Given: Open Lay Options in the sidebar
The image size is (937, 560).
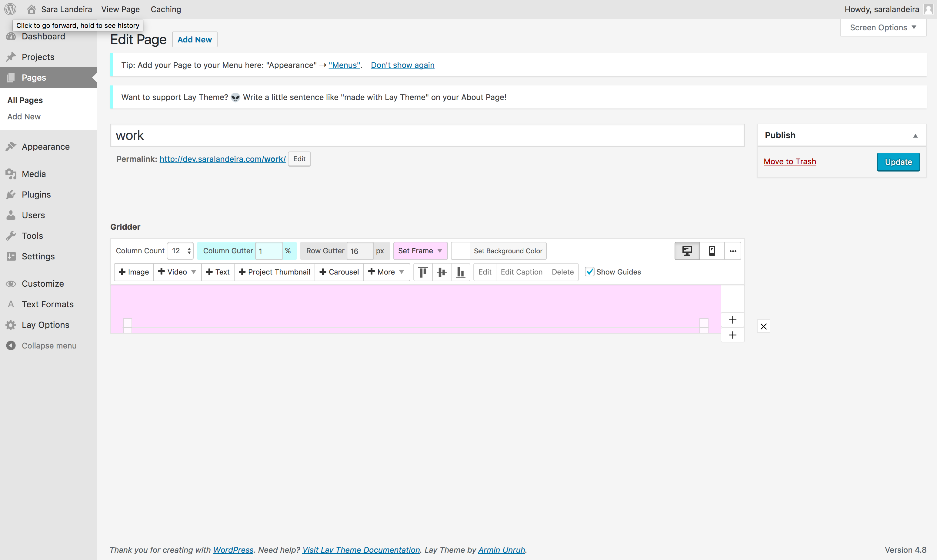Looking at the screenshot, I should tap(45, 325).
